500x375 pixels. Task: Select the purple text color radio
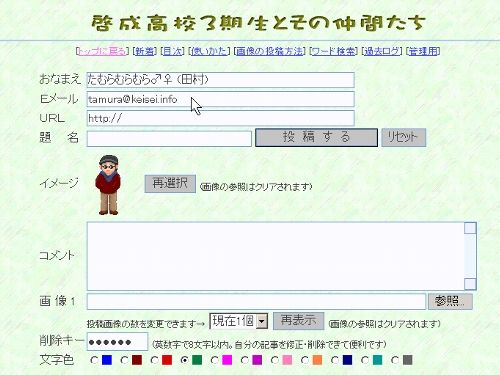pyautogui.click(x=245, y=360)
